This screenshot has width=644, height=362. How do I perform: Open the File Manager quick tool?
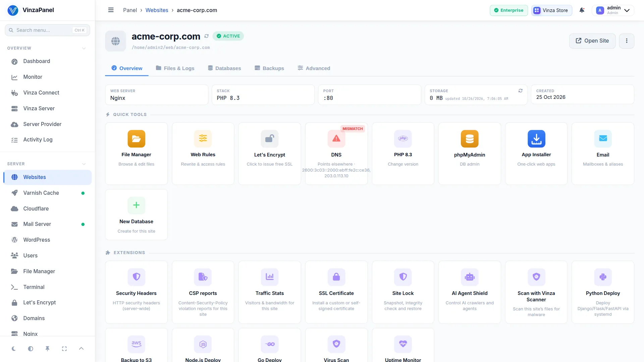click(136, 154)
